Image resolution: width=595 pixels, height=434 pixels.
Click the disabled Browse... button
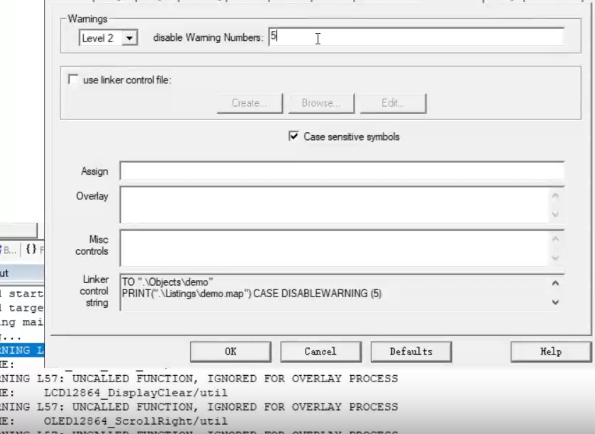[x=321, y=103]
